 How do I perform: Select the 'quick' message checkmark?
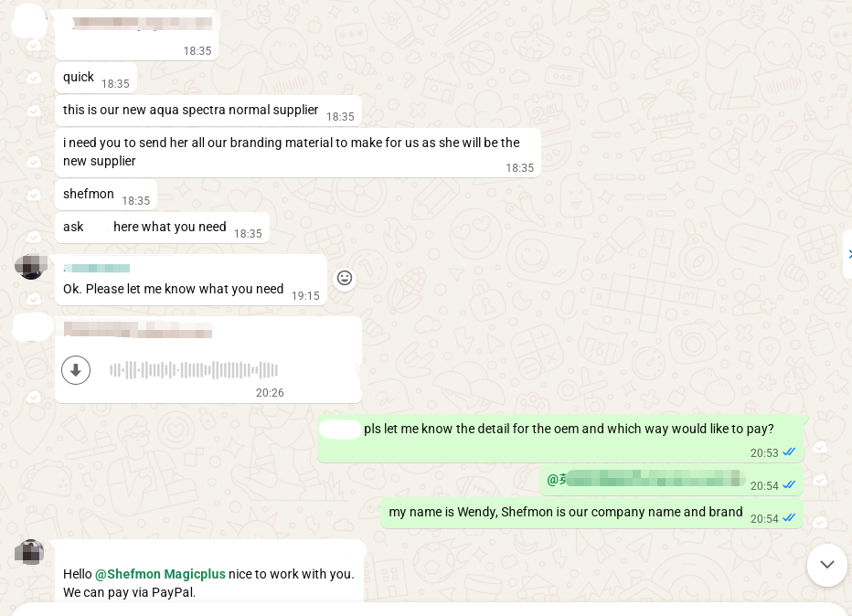[x=34, y=79]
